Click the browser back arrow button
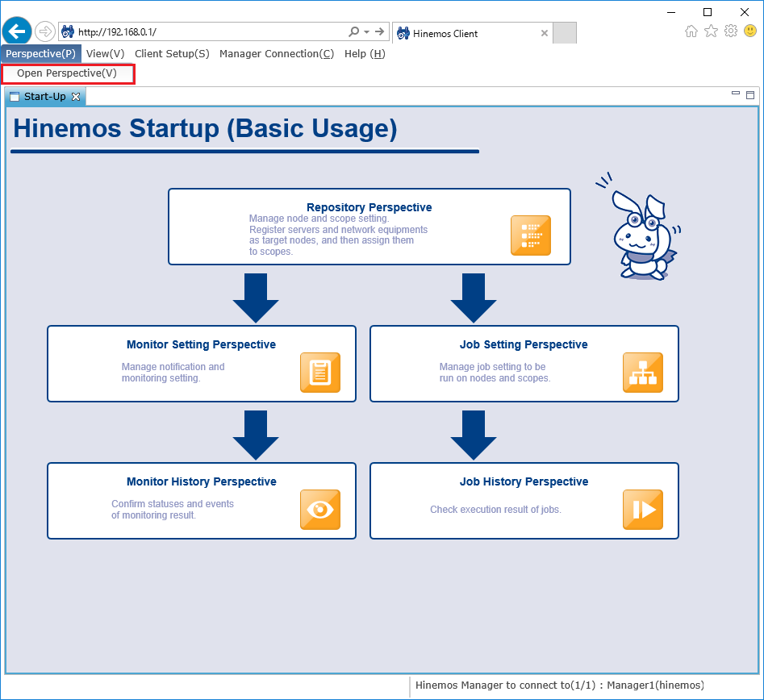This screenshot has height=700, width=764. pyautogui.click(x=17, y=31)
